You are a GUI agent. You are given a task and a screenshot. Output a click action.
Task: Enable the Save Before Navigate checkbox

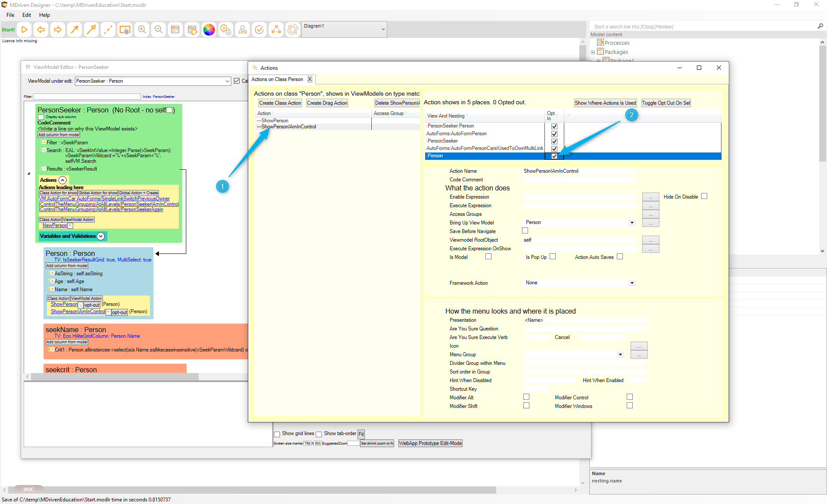click(525, 231)
